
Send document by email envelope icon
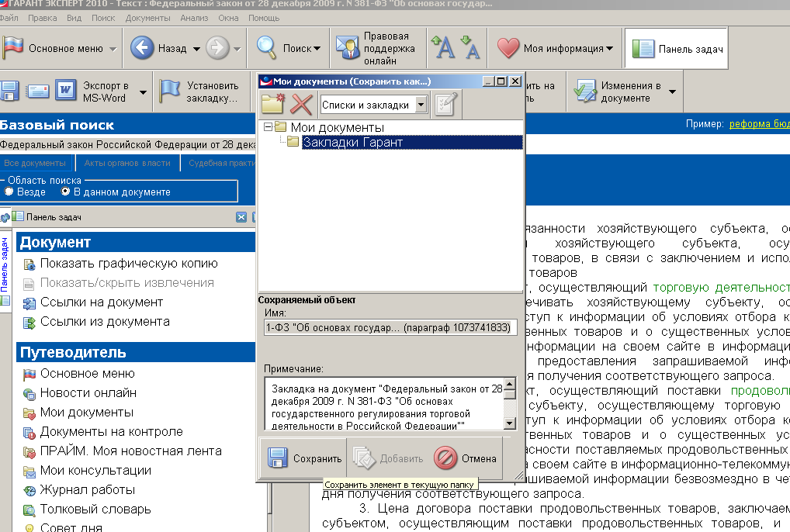[38, 91]
